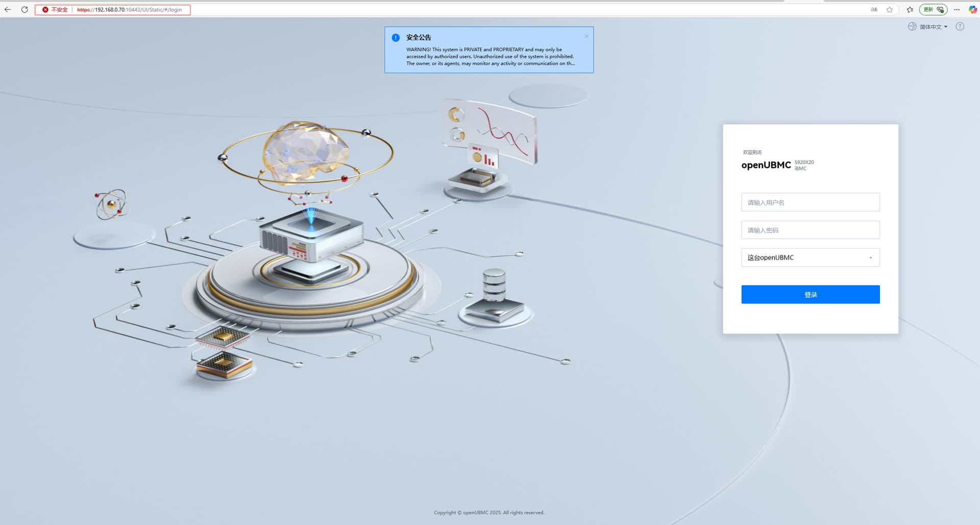Click the red 不安全 security warning indicator
980x525 pixels.
point(55,10)
